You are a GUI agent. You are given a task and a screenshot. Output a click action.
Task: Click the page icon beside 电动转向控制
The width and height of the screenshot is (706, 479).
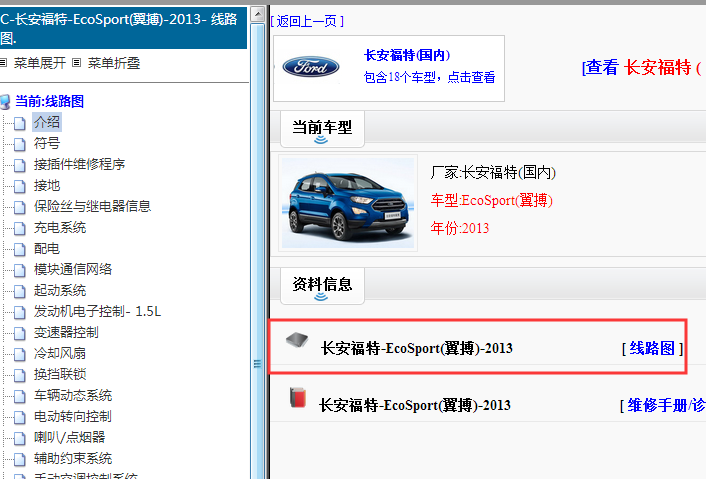click(19, 417)
